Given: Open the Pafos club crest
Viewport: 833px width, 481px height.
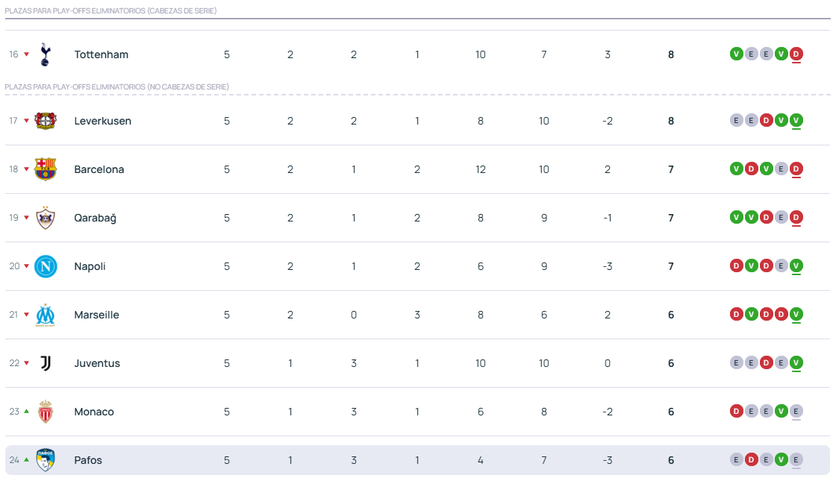Looking at the screenshot, I should click(x=45, y=460).
